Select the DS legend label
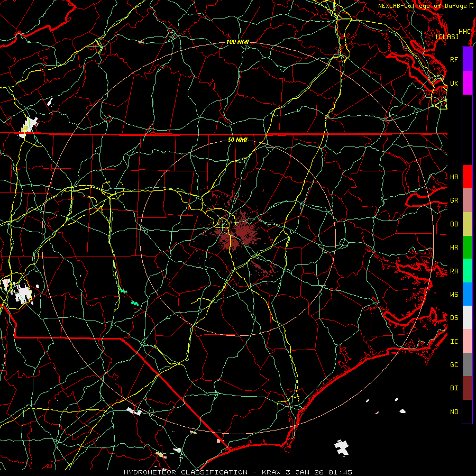Viewport: 476px width, 476px height. click(454, 318)
